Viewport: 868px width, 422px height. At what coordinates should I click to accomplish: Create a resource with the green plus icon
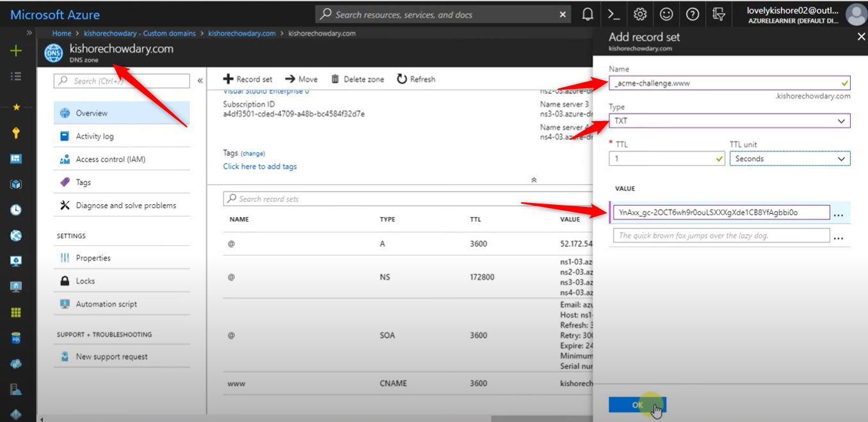pyautogui.click(x=16, y=51)
